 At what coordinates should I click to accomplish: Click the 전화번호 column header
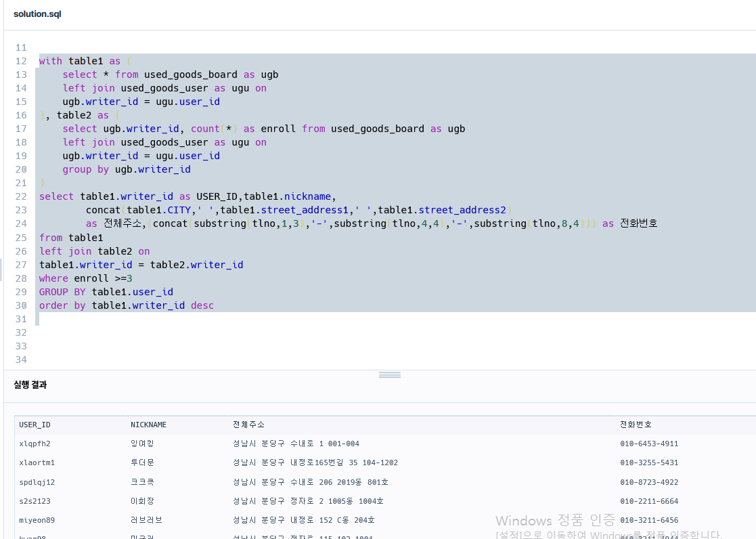636,425
